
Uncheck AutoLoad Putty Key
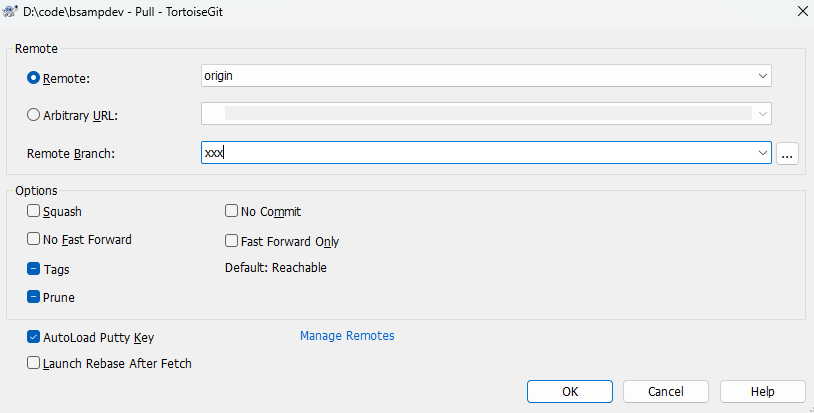tap(33, 337)
